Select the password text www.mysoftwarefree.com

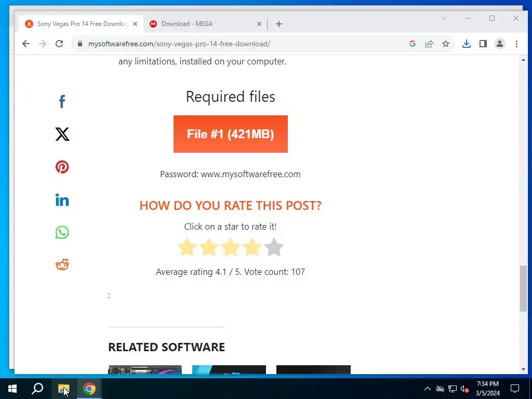251,174
